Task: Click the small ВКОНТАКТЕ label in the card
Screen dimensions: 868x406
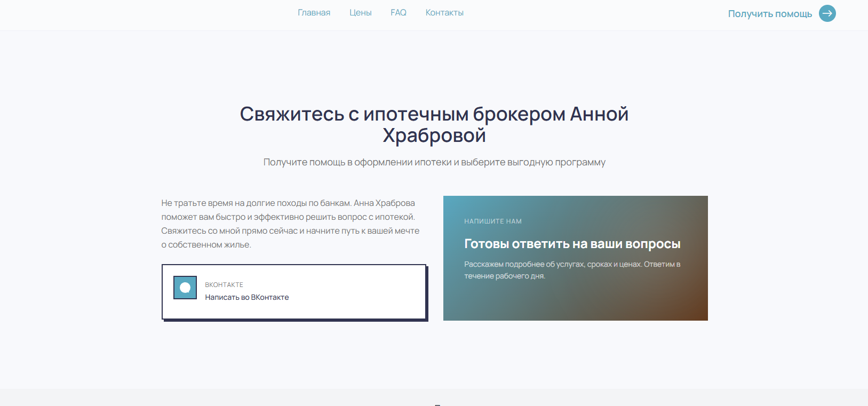Action: point(224,285)
